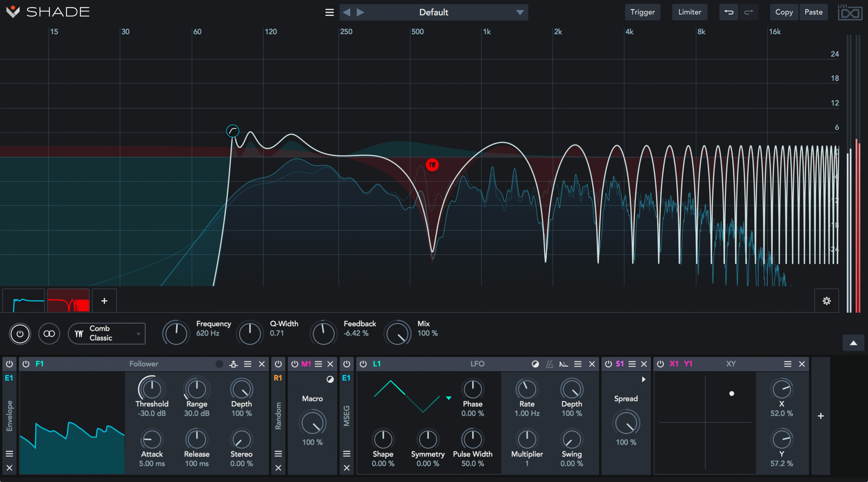Open the Comb Classic filter type dropdown

(107, 333)
